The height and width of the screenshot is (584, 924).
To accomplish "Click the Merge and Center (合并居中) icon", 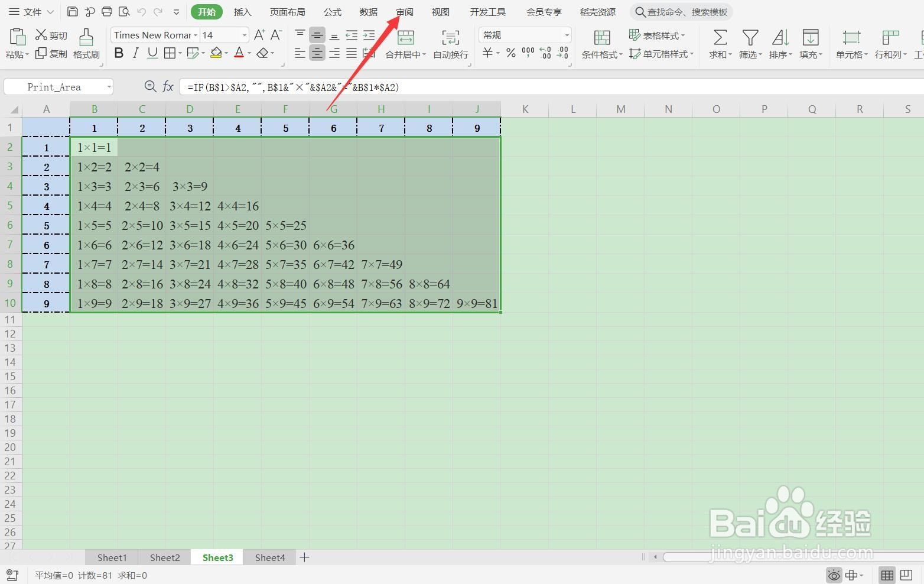I will [x=406, y=38].
